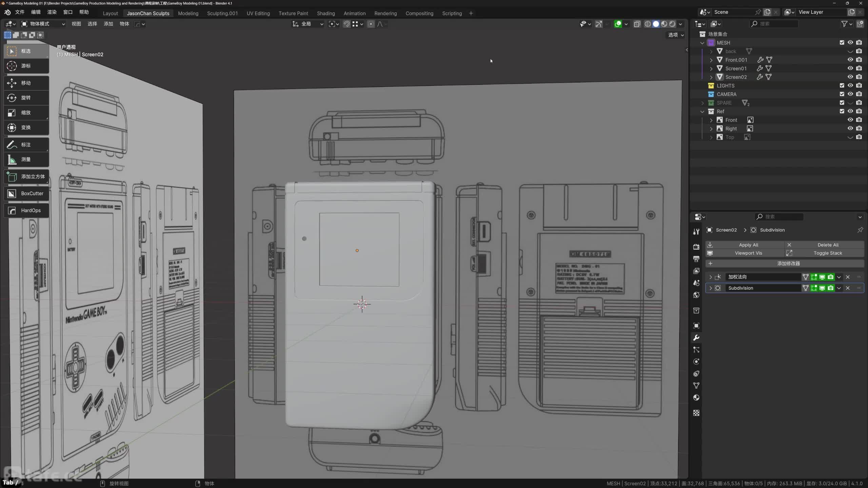Uncheck the Ref collection checkbox
Image resolution: width=868 pixels, height=488 pixels.
click(842, 111)
